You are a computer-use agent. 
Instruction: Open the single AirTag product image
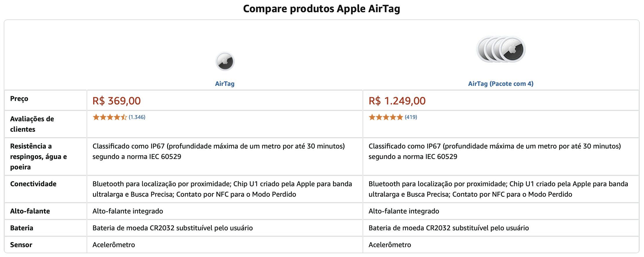(x=225, y=61)
